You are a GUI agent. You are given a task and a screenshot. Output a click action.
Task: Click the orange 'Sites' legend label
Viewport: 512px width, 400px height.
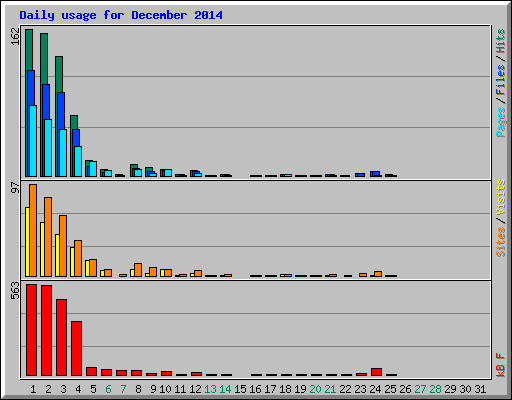pyautogui.click(x=501, y=242)
